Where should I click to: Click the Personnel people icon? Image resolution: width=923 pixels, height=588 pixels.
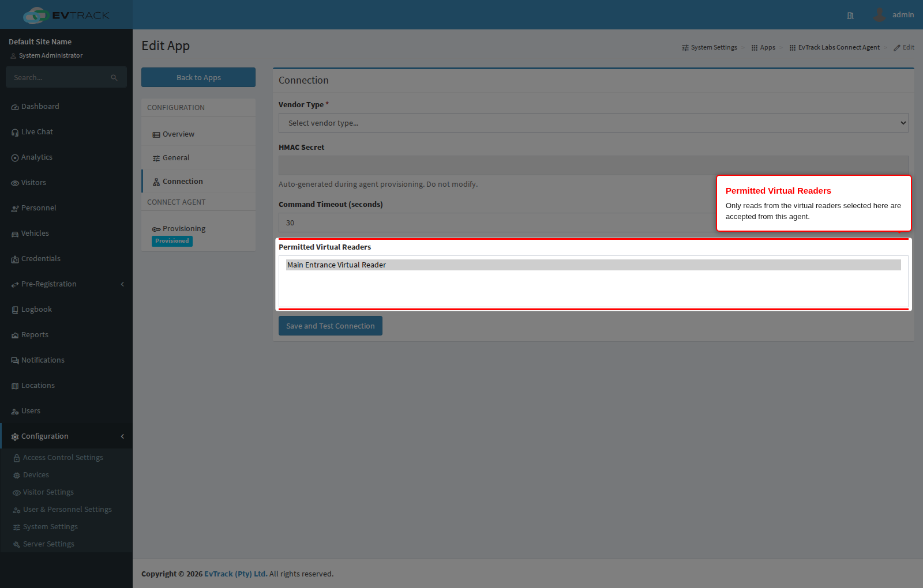click(x=15, y=209)
